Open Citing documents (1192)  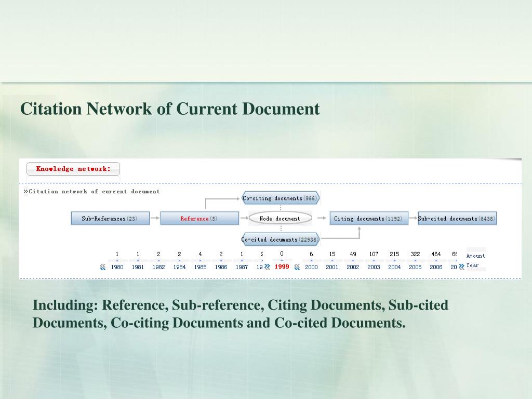[368, 219]
